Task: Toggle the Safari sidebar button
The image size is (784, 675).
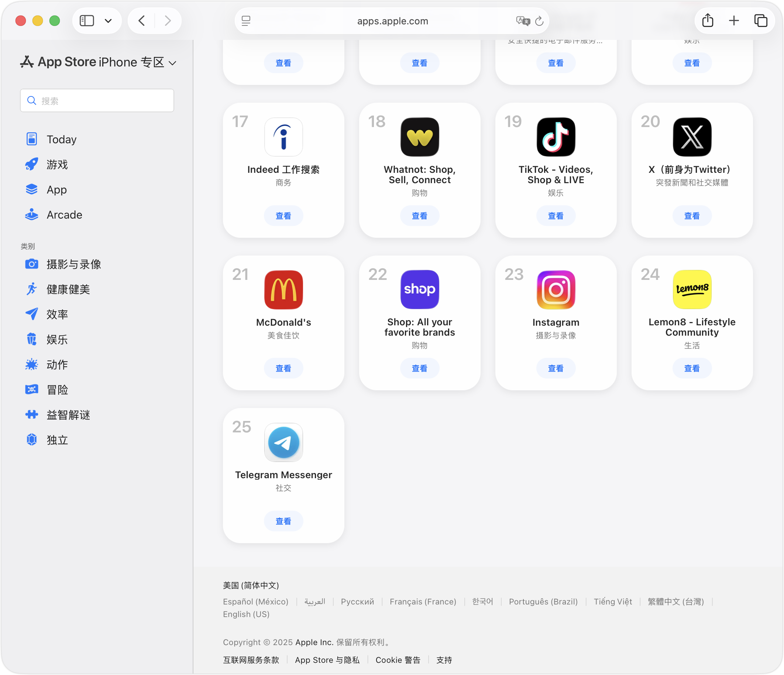Action: (x=87, y=20)
